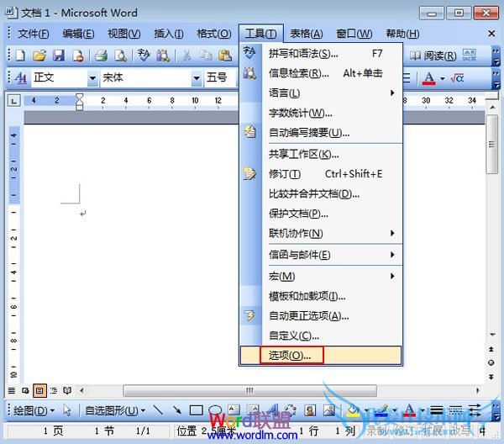The image size is (504, 444).
Task: Switch to Print Layout view button
Action: pos(39,390)
